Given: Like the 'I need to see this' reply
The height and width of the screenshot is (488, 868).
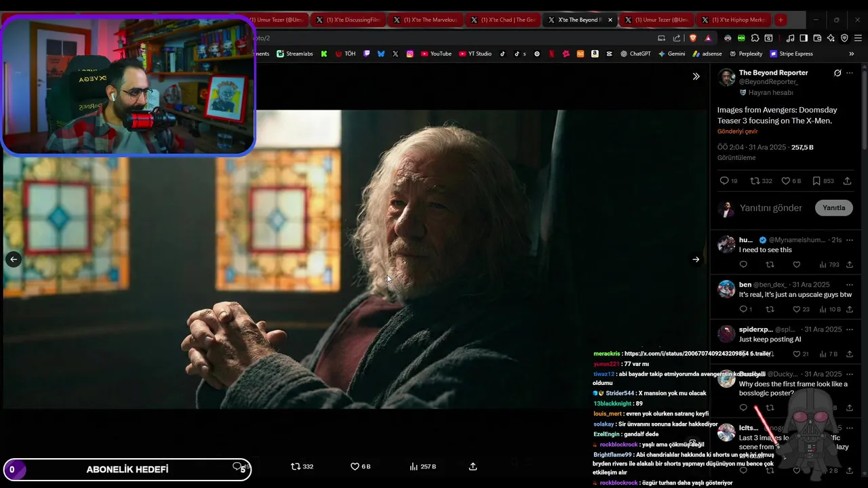Looking at the screenshot, I should (x=796, y=264).
